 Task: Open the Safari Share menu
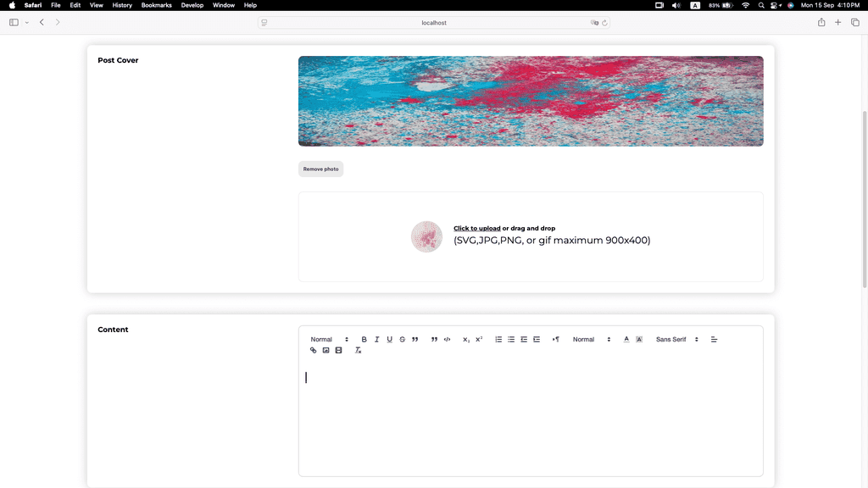click(821, 22)
